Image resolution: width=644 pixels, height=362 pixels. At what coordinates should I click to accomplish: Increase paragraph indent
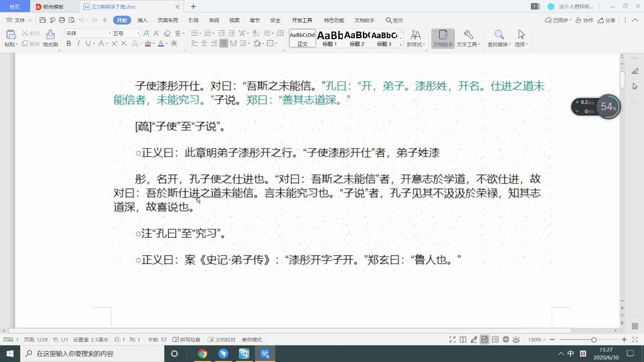[x=231, y=33]
